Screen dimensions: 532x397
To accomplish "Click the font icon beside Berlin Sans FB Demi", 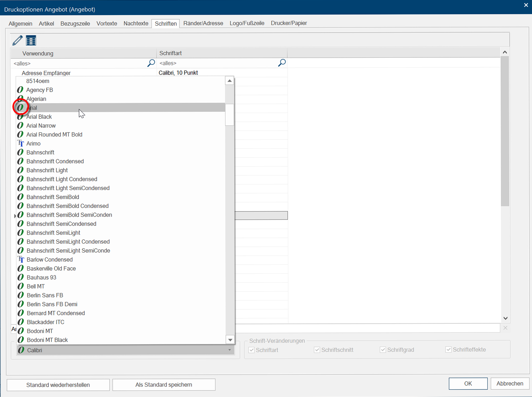I will click(x=21, y=304).
